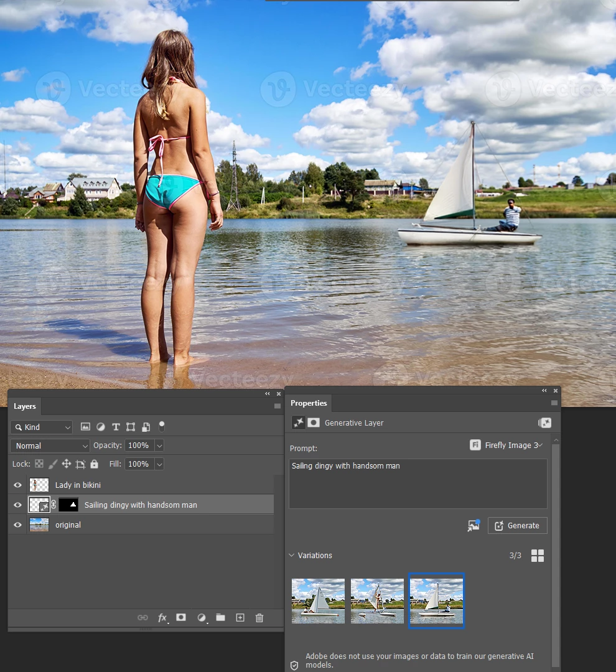Hide Sailing dingy with handsom man layer
This screenshot has height=672, width=616.
coord(17,505)
